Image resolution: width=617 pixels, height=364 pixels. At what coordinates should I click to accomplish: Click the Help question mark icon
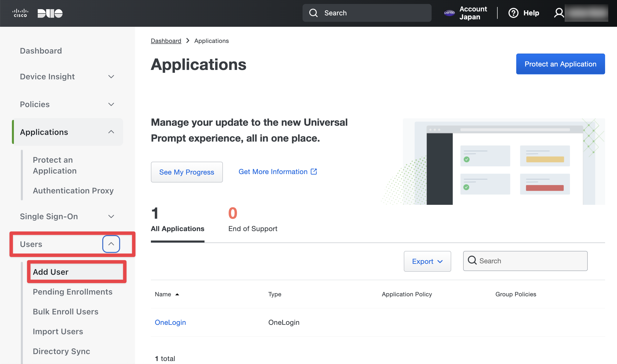coord(513,13)
